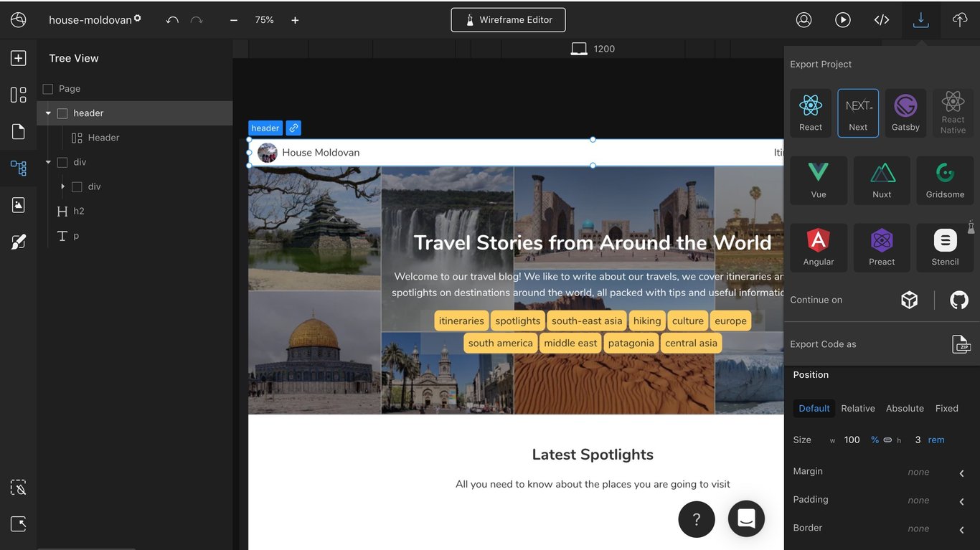
Task: Continue on GitHub icon
Action: click(x=959, y=300)
